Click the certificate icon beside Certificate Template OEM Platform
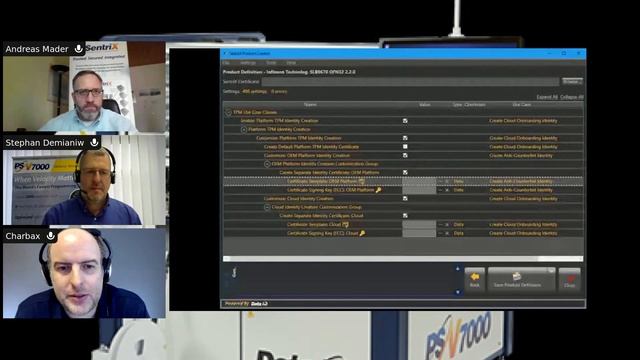Viewport: 640px width, 360px height. [x=361, y=181]
